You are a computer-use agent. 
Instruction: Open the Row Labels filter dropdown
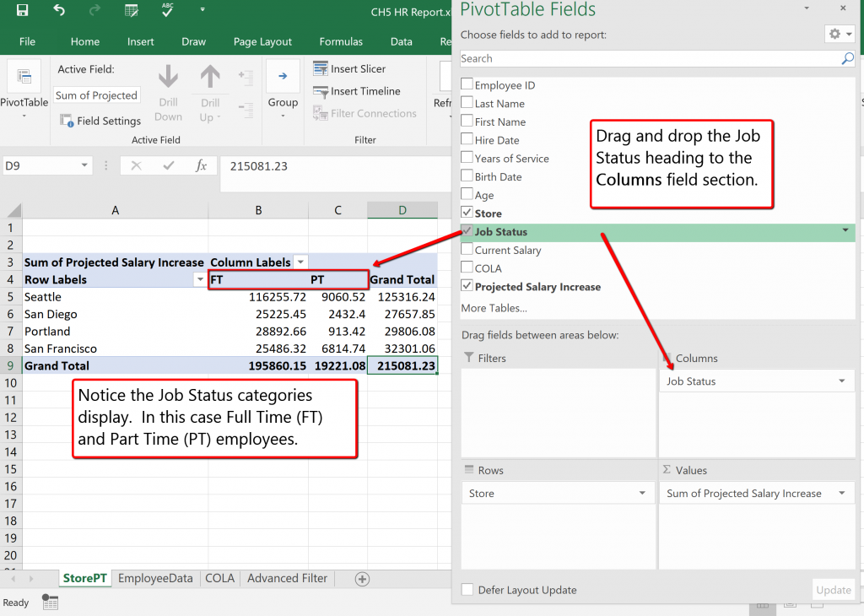coord(200,279)
